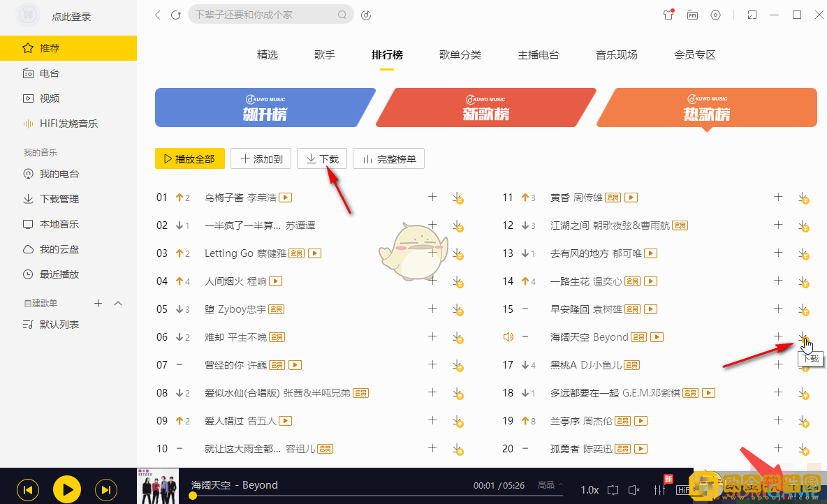Add 乌梅子酱 using its plus icon
827x504 pixels.
click(x=432, y=197)
